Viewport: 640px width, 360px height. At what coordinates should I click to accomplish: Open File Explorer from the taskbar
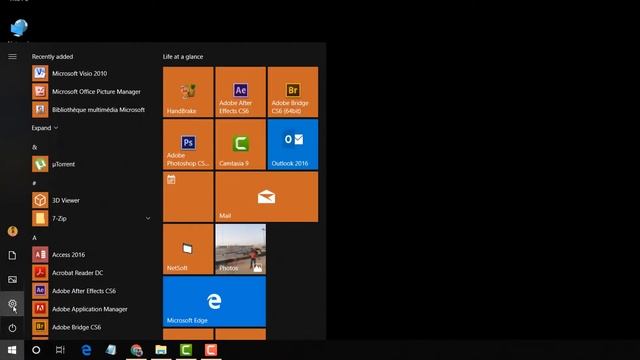(x=161, y=350)
